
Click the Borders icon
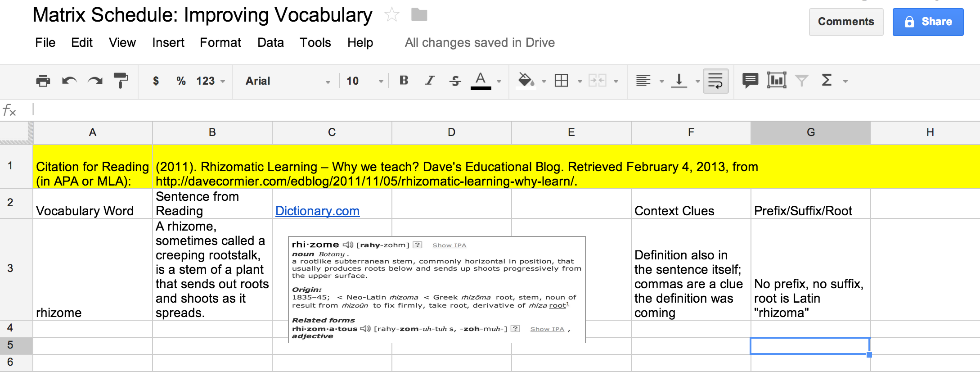tap(562, 81)
